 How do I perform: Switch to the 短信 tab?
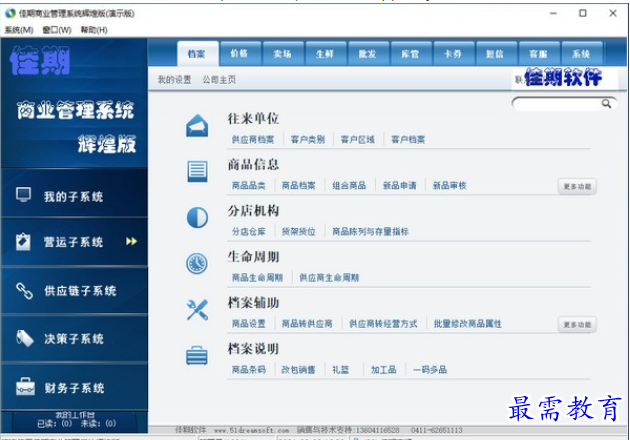coord(495,54)
